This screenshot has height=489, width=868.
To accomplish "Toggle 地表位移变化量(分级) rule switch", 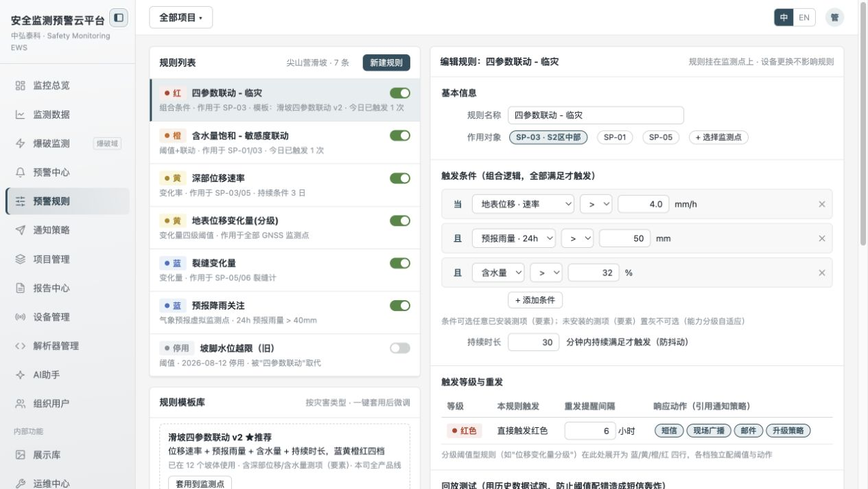I will point(400,220).
